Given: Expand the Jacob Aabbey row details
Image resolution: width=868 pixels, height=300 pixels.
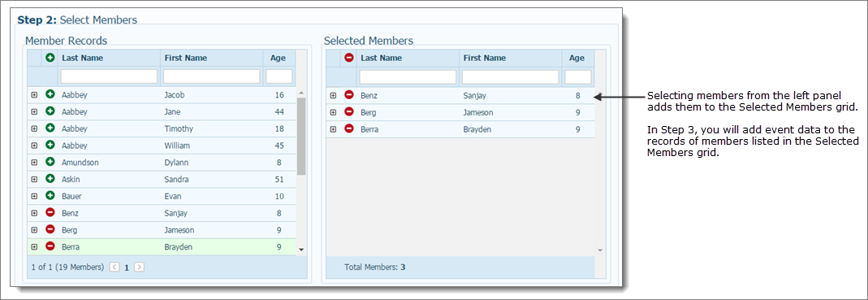Looking at the screenshot, I should pos(34,95).
